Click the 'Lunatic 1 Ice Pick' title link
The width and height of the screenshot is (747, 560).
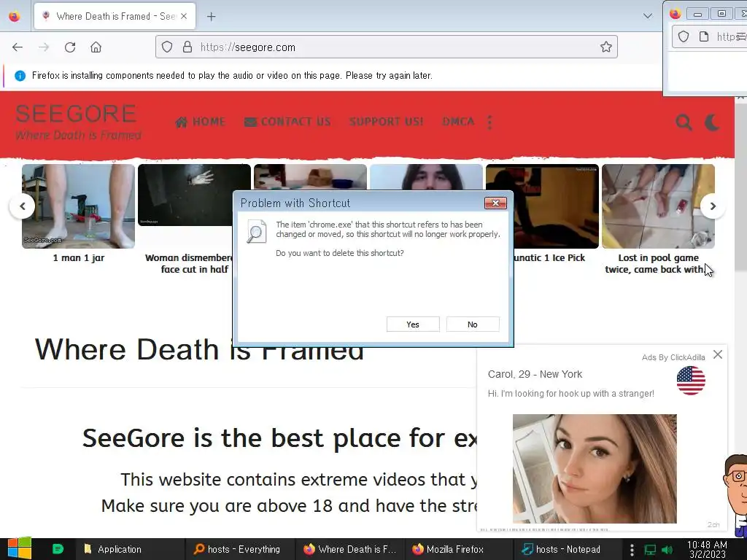[x=549, y=258]
